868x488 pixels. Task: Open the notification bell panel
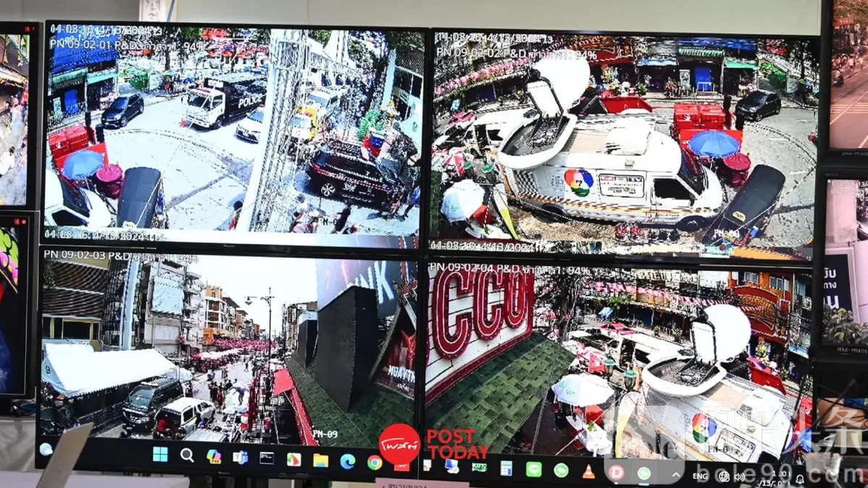tap(800, 479)
